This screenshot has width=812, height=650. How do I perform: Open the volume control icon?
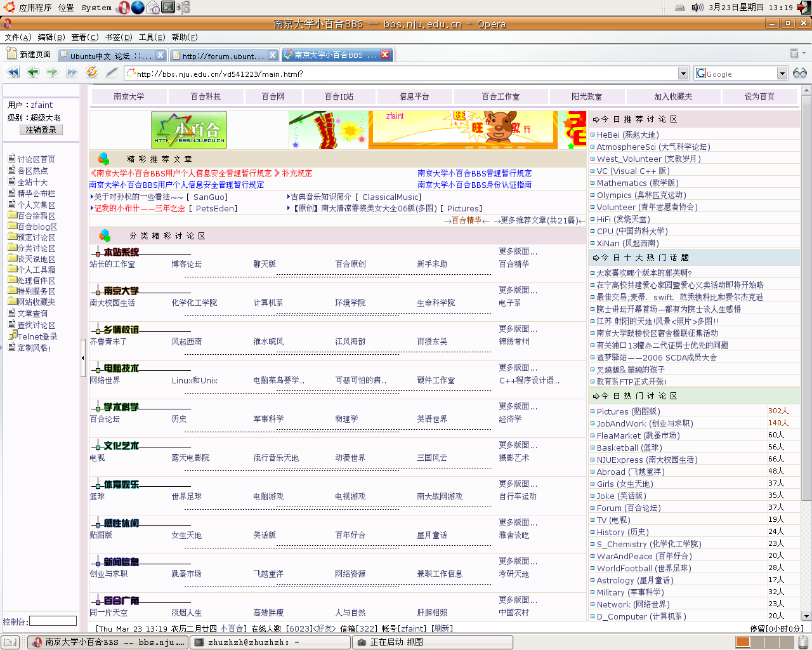tap(698, 8)
